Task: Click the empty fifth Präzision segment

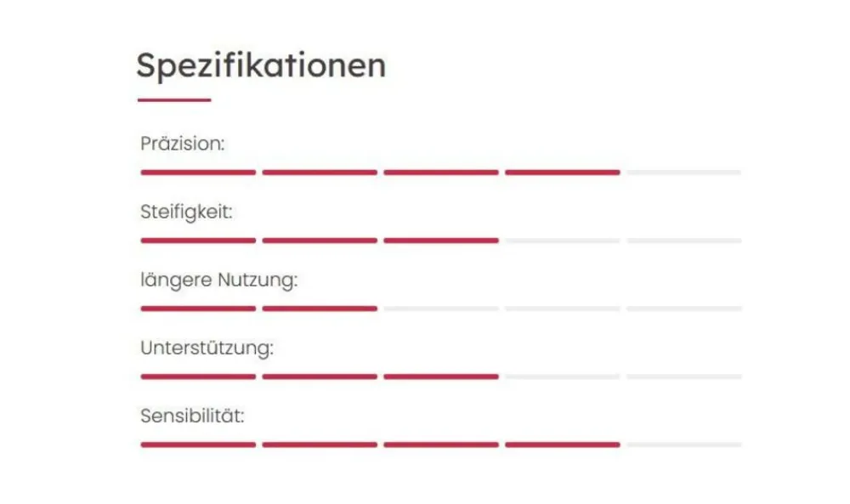Action: pyautogui.click(x=683, y=173)
